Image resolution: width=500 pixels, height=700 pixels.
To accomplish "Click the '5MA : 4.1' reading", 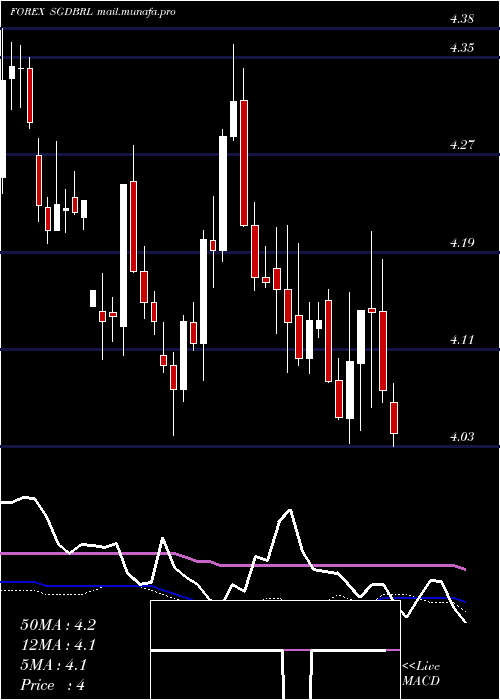I will pyautogui.click(x=54, y=665).
